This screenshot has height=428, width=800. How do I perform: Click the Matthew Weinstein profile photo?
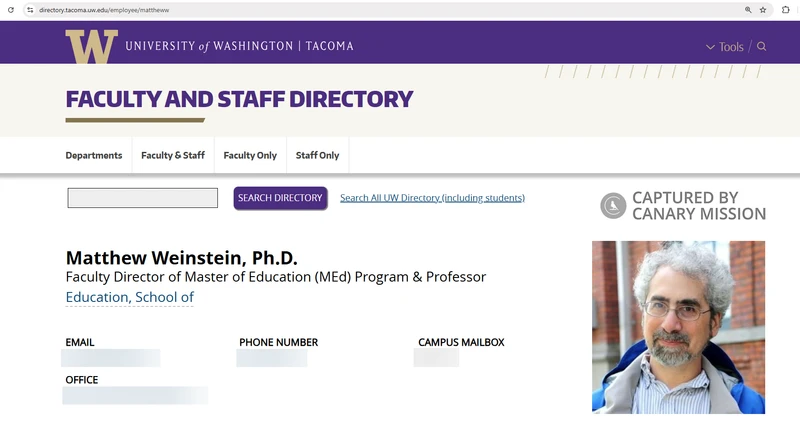point(678,327)
